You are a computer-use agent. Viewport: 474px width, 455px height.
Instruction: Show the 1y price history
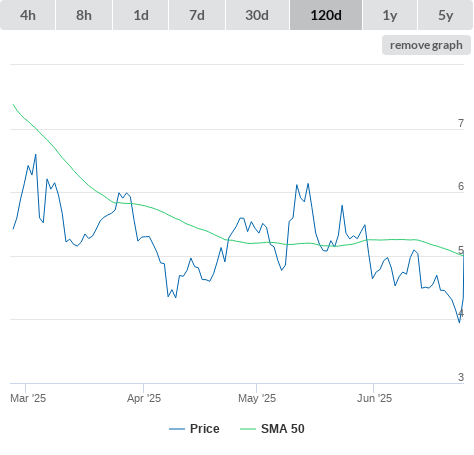point(390,15)
